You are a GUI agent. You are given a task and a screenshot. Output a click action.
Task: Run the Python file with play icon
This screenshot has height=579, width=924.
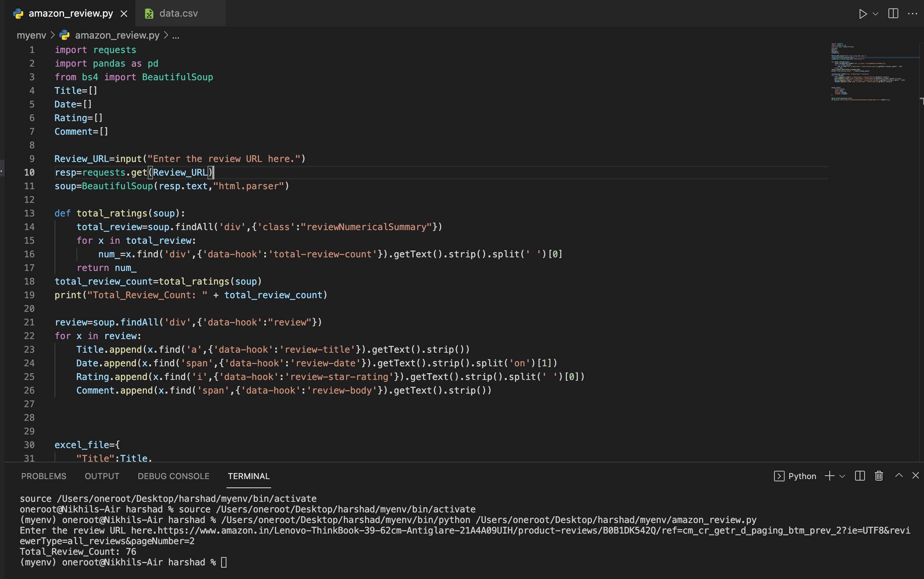[x=862, y=14]
